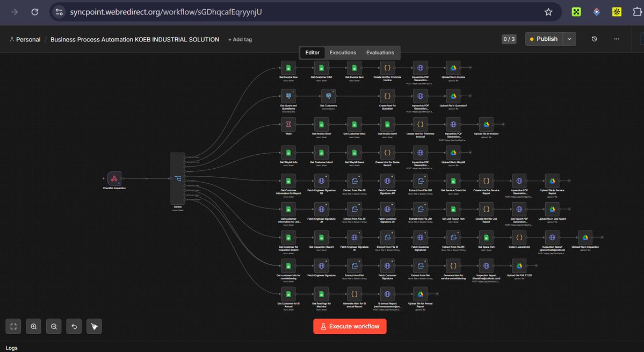Select Upload file in Waybill node

click(453, 153)
